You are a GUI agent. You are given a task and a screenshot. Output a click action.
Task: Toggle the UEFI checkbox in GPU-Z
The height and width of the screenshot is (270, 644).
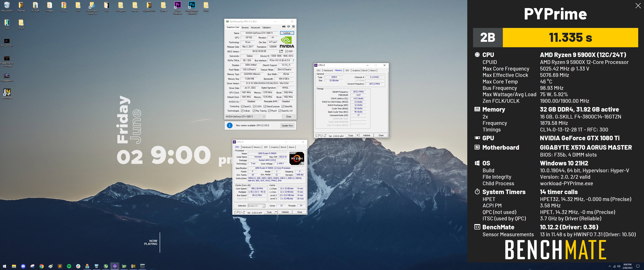[286, 51]
